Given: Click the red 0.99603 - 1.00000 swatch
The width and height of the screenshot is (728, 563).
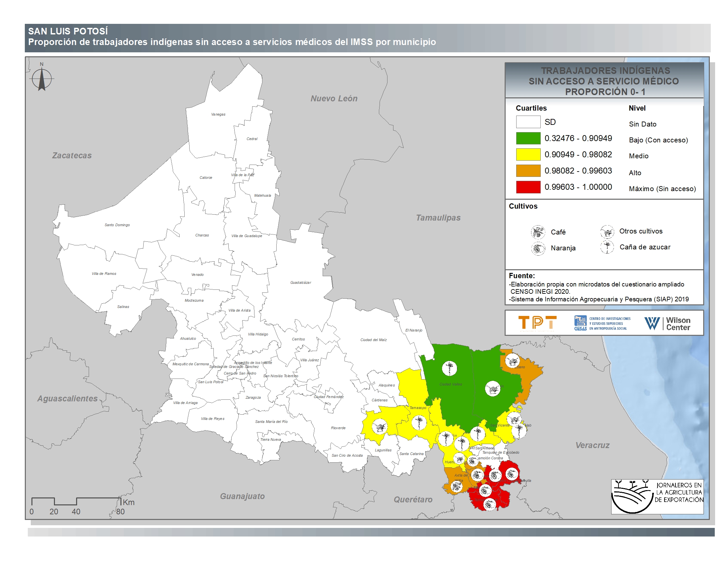Looking at the screenshot, I should 528,187.
